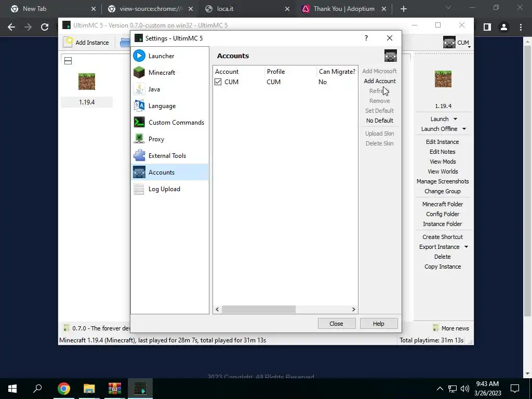This screenshot has width=532, height=399.
Task: Click the Add Instance toolbar button
Action: coord(87,43)
